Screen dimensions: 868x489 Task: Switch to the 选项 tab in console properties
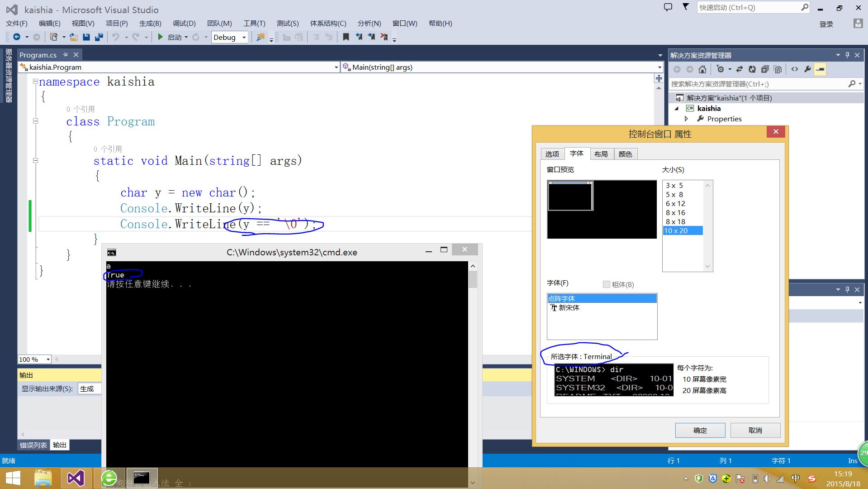click(x=552, y=154)
